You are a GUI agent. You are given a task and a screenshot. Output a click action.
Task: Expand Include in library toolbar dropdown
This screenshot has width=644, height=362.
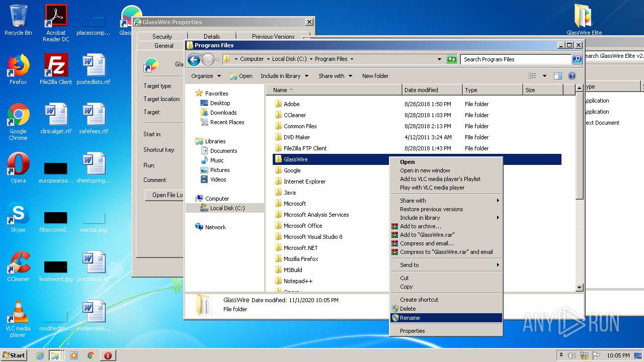pos(284,76)
